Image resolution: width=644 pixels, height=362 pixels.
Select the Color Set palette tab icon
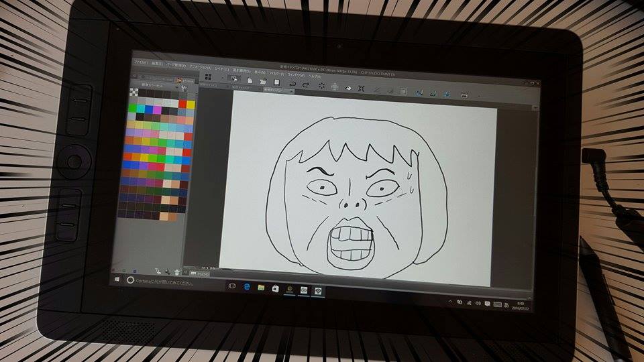click(179, 80)
